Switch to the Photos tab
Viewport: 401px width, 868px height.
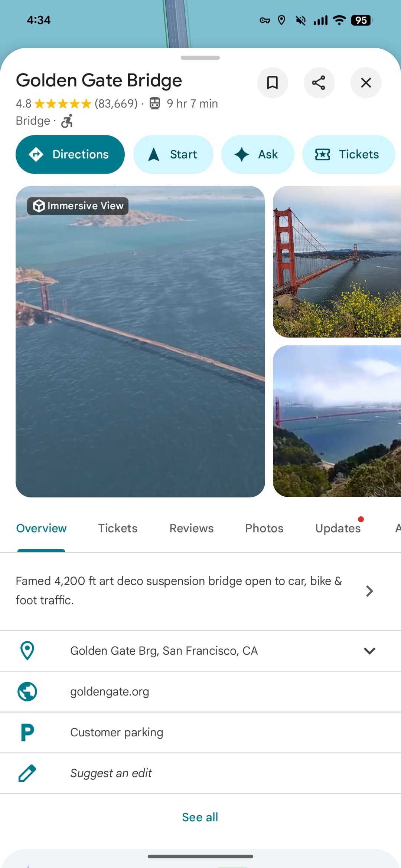264,528
